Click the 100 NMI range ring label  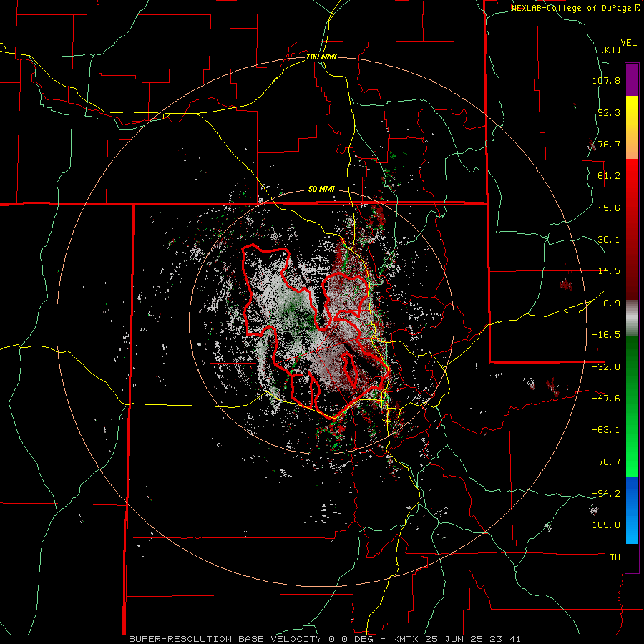tap(321, 57)
